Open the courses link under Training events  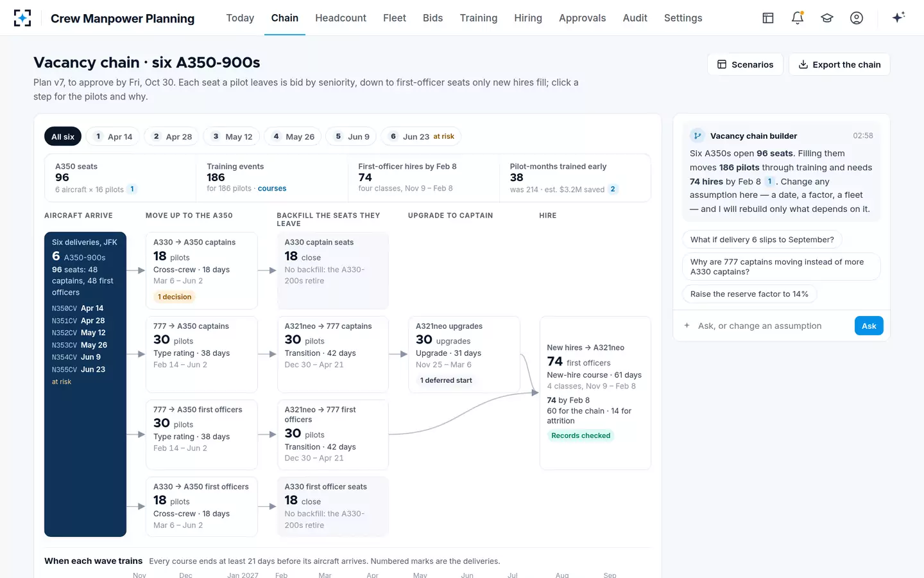[272, 188]
